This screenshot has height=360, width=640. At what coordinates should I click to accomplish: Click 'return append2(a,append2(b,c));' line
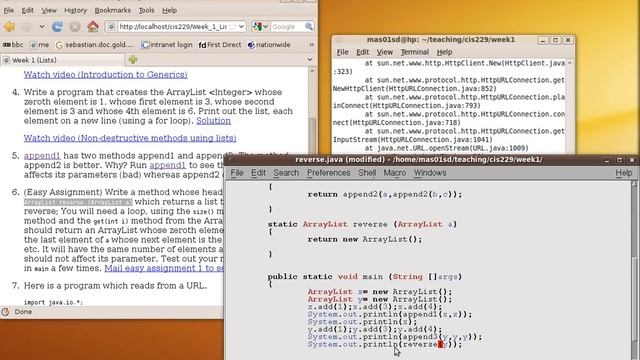tap(385, 195)
